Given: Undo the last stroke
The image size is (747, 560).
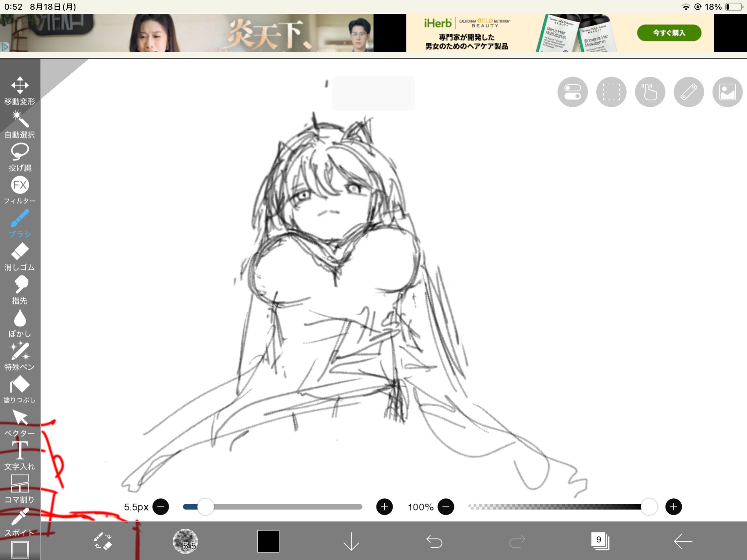Looking at the screenshot, I should (434, 541).
